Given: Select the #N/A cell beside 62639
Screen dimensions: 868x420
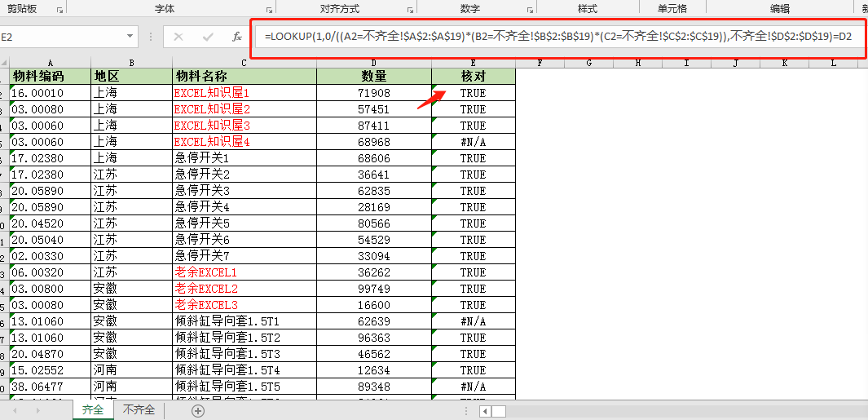Looking at the screenshot, I should [x=474, y=321].
